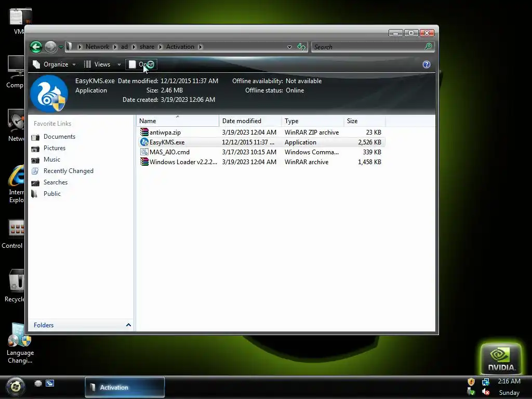
Task: Open the recent pages dropdown arrow
Action: click(61, 47)
